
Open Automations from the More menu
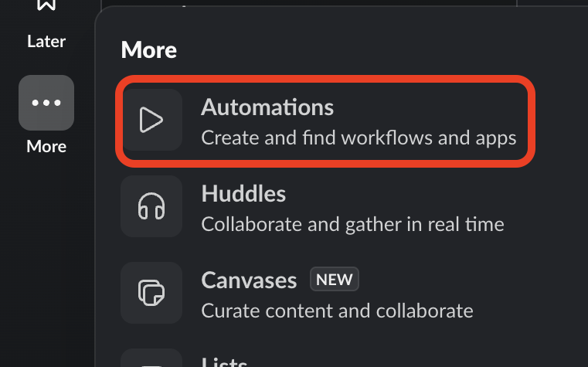(x=267, y=107)
